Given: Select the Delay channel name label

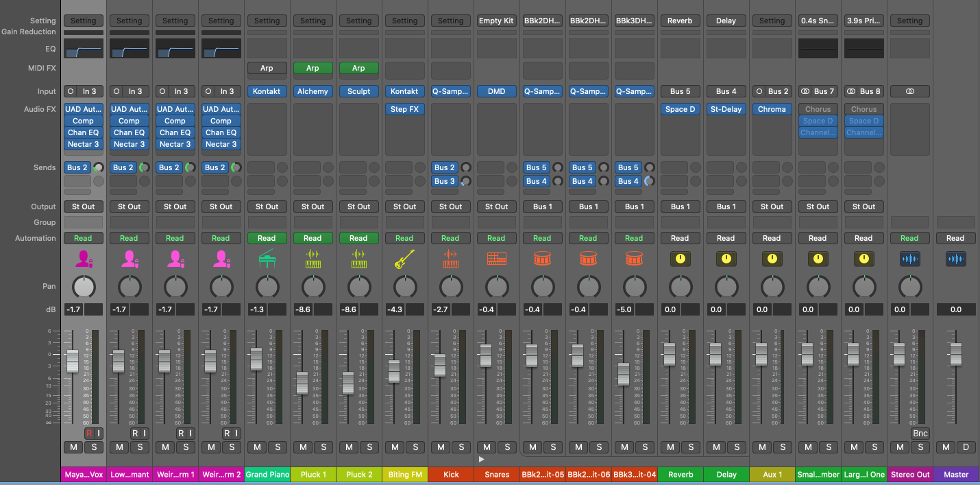Looking at the screenshot, I should pyautogui.click(x=726, y=474).
